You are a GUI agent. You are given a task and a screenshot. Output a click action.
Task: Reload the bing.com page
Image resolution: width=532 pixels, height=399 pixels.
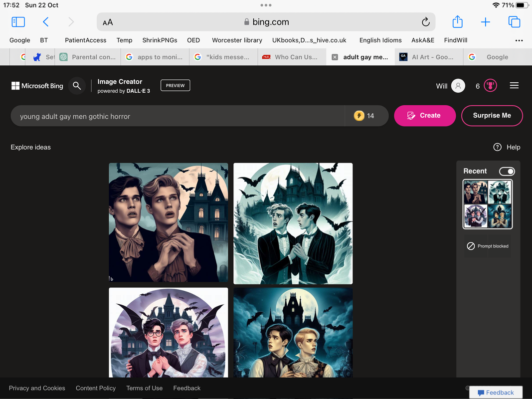pos(425,22)
